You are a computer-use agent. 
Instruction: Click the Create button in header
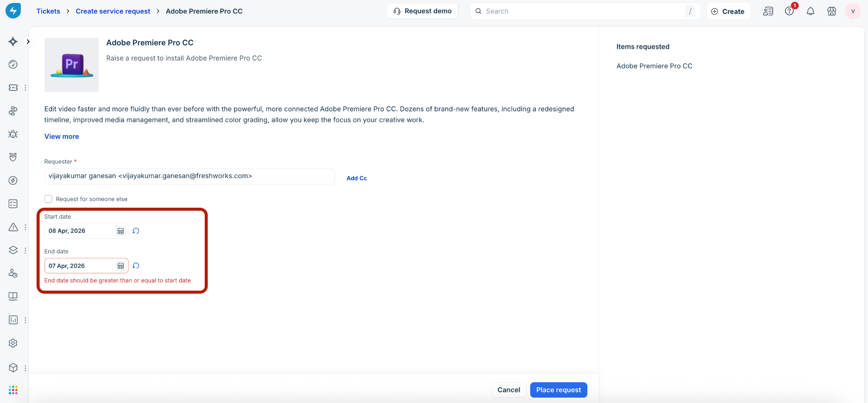point(728,11)
